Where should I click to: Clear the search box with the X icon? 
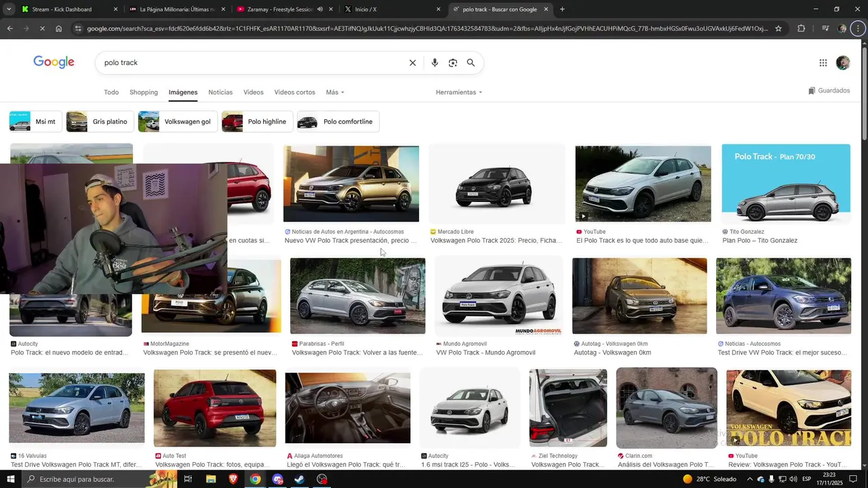coord(412,62)
